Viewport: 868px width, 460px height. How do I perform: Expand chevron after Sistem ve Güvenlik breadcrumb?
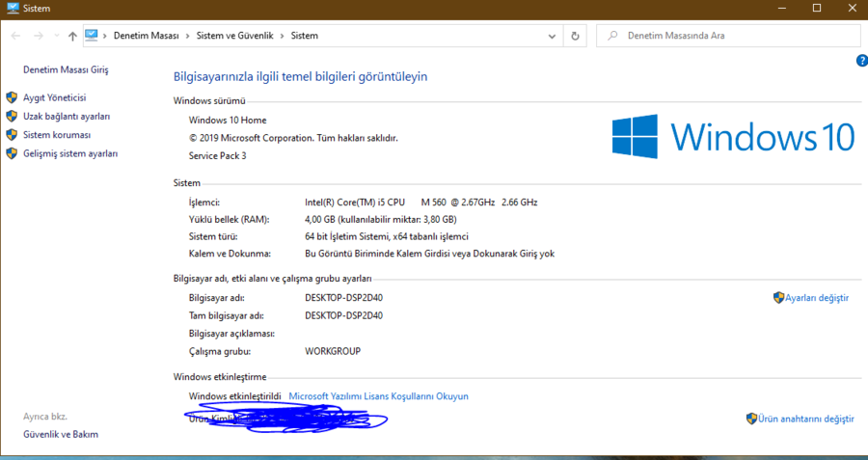(x=283, y=36)
